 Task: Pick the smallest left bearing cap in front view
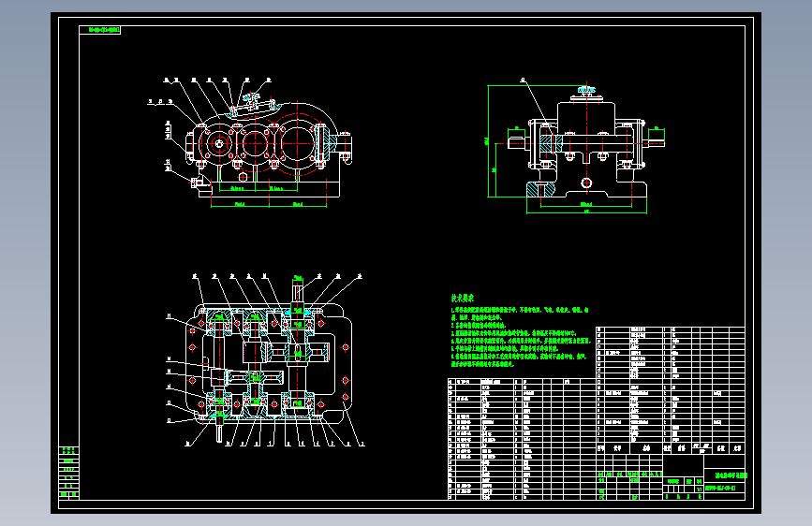tap(219, 143)
